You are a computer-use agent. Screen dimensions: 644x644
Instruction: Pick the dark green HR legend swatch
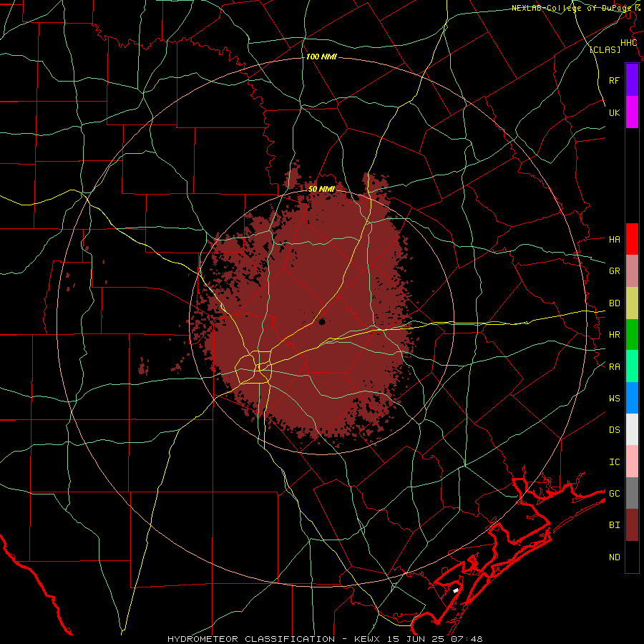(x=632, y=335)
